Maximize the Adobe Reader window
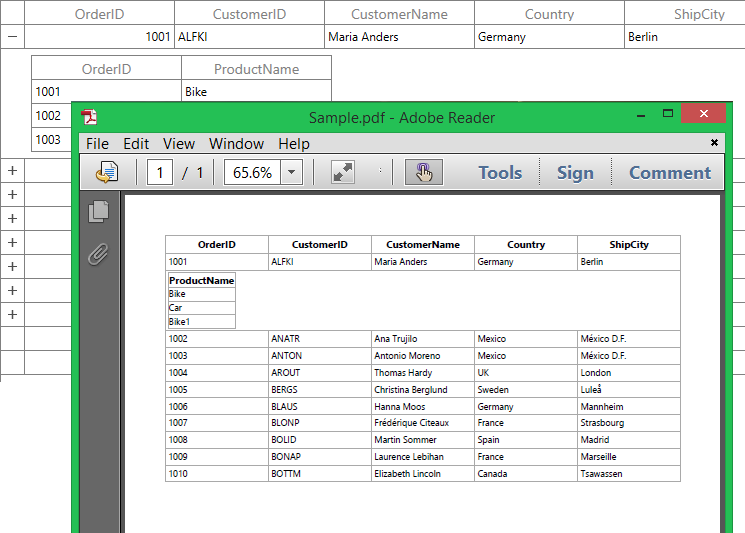This screenshot has width=745, height=533. point(668,114)
